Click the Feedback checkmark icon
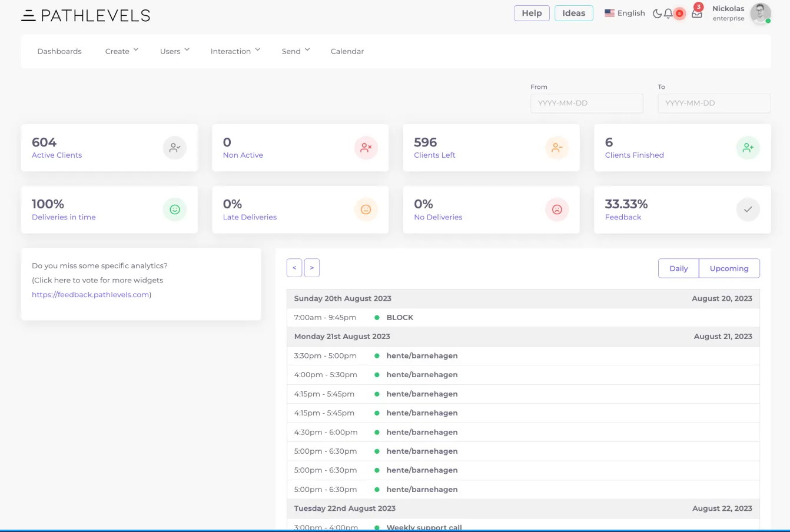This screenshot has height=532, width=790. click(748, 210)
